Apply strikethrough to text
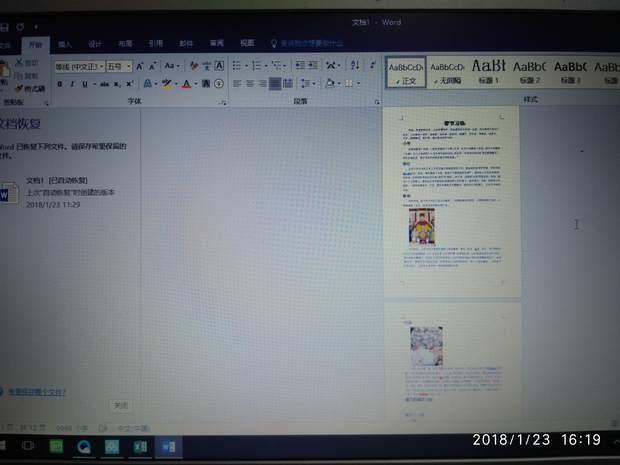This screenshot has width=620, height=465. (x=104, y=84)
